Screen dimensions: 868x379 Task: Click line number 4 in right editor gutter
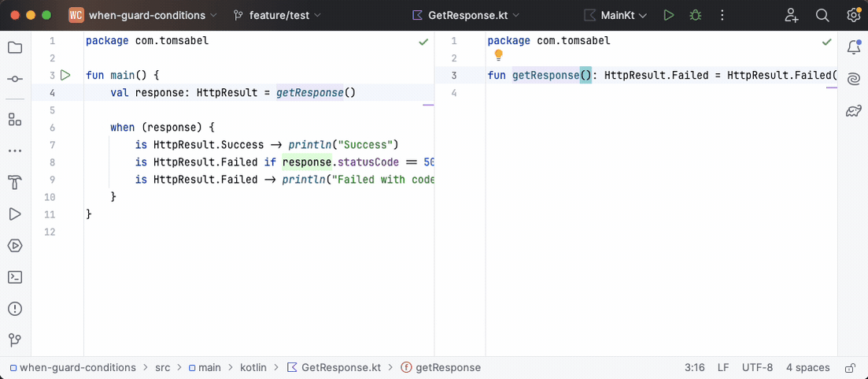pos(454,92)
